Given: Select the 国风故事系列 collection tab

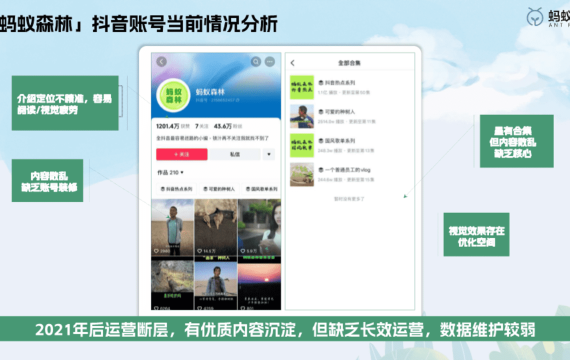Looking at the screenshot, I should click(261, 189).
